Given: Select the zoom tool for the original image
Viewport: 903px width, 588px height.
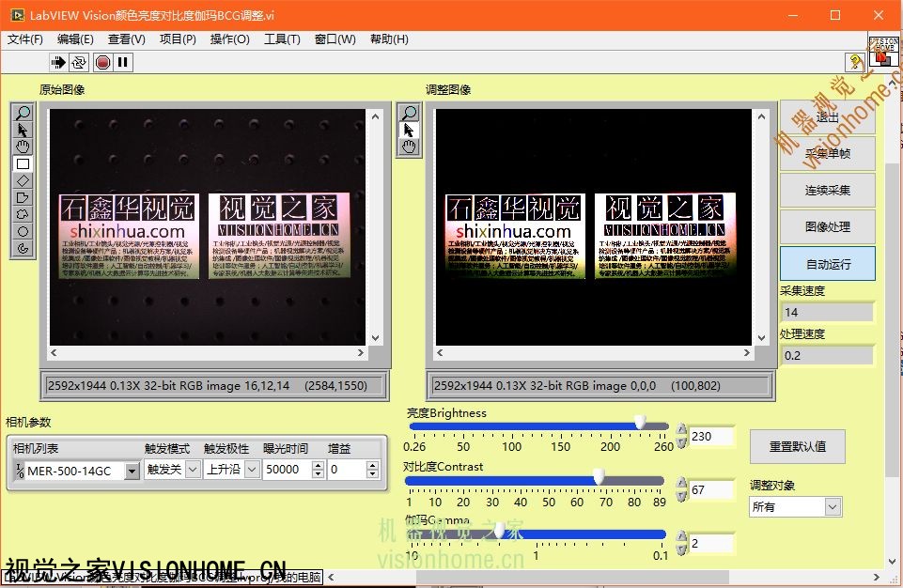Looking at the screenshot, I should (x=23, y=113).
